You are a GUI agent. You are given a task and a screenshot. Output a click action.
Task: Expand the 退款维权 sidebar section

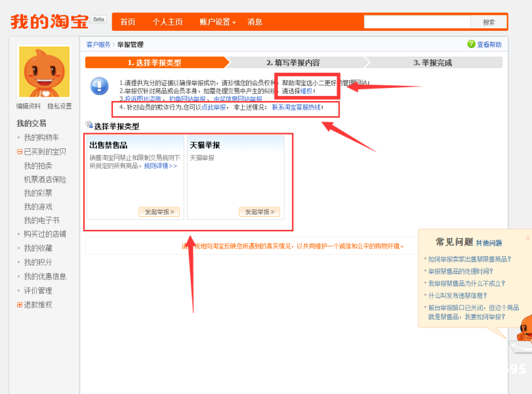click(x=20, y=305)
